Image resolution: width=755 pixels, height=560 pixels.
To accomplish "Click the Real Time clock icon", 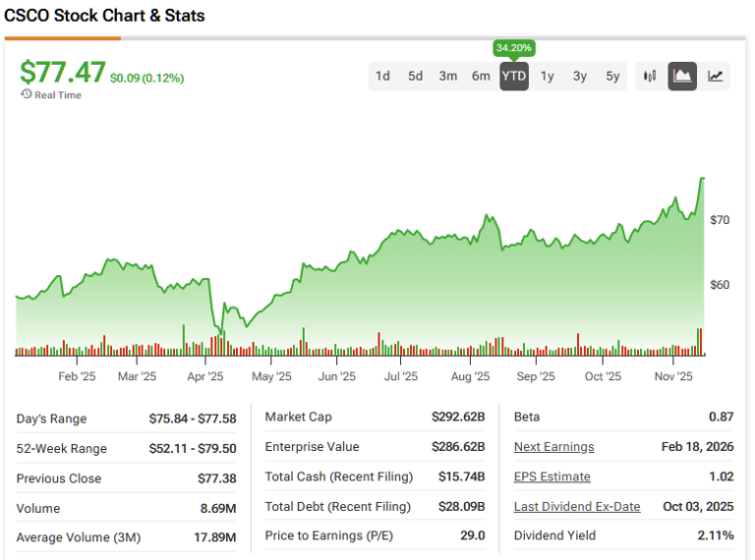I will point(26,94).
